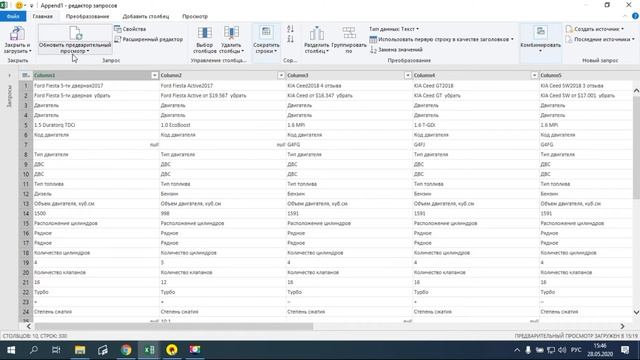Image resolution: width=640 pixels, height=360 pixels.
Task: Switch to View (Просмотр) tab
Action: point(195,16)
